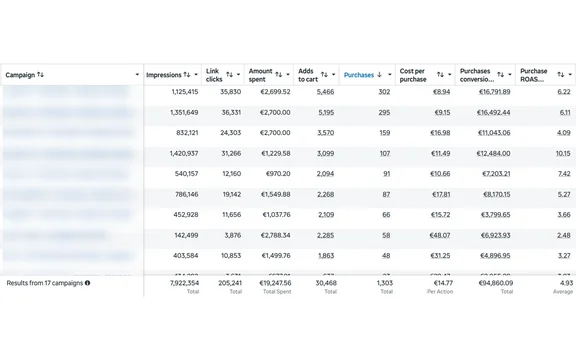Select the €1,499.76 amount spent cell
This screenshot has width=576, height=360.
pos(276,256)
